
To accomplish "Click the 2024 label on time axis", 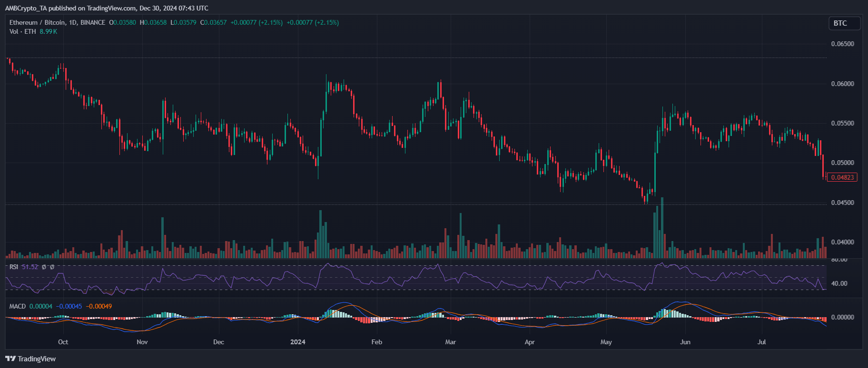I will (x=298, y=342).
